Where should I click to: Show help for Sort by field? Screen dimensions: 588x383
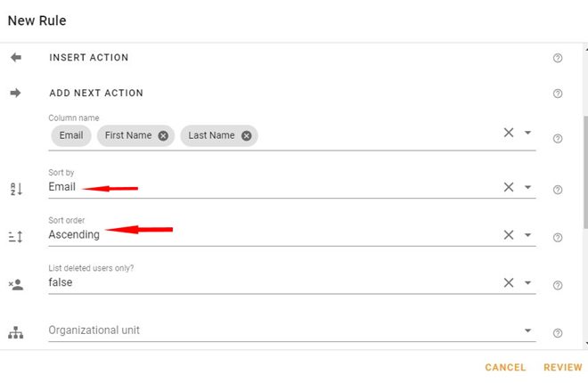[x=558, y=190]
